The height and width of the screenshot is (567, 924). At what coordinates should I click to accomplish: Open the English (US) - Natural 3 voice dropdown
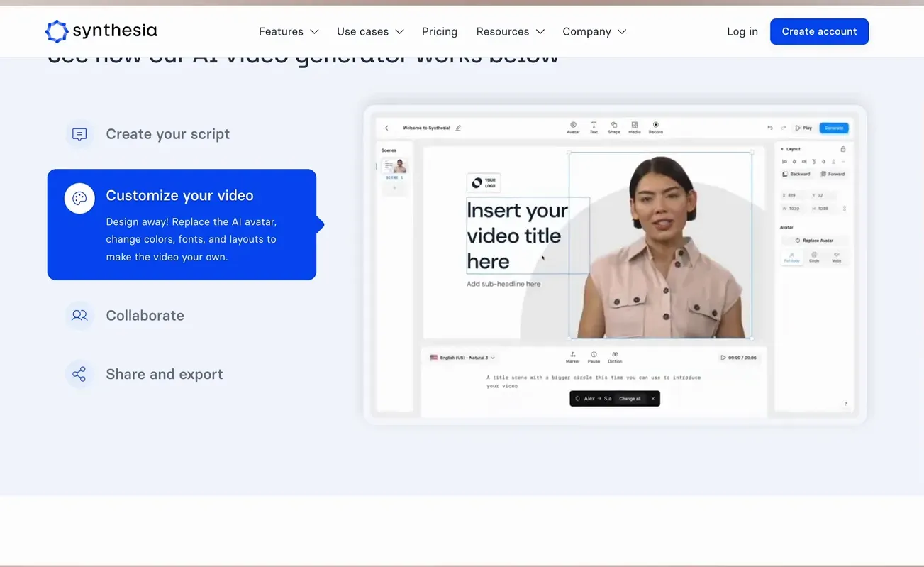pos(462,358)
